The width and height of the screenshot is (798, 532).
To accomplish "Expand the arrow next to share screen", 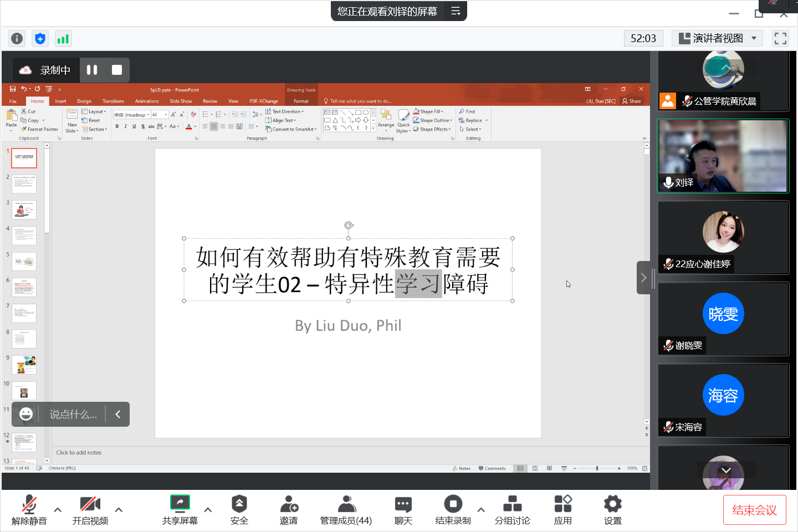I will [208, 510].
